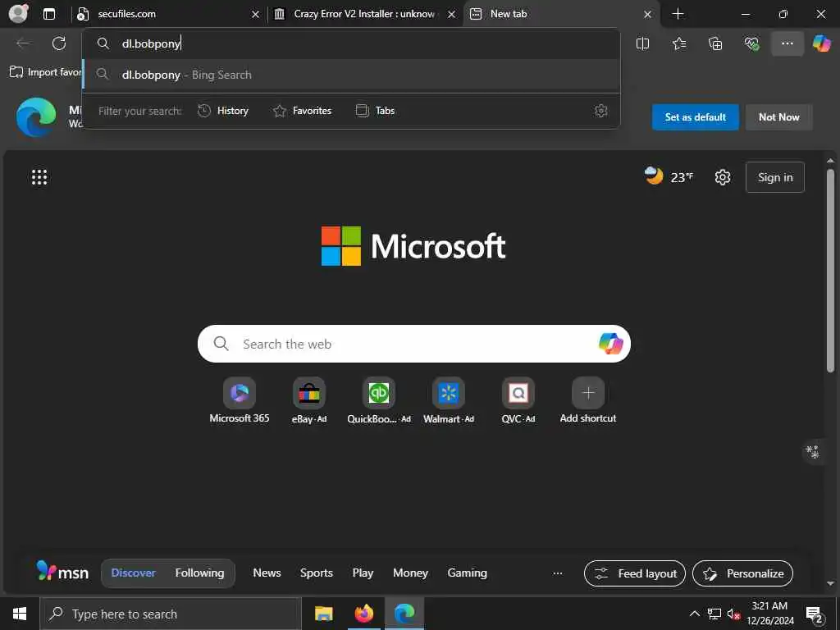Open Firefox from the taskbar
Screen dimensions: 840x630
tap(363, 614)
